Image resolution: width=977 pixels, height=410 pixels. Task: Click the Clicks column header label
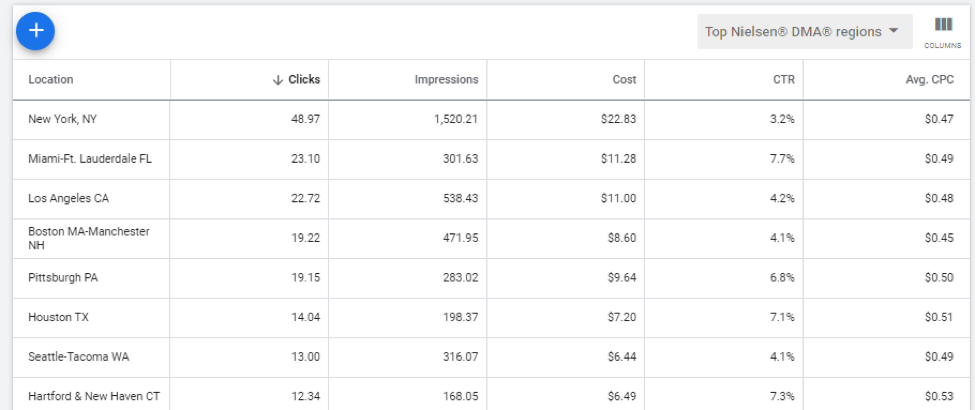304,79
